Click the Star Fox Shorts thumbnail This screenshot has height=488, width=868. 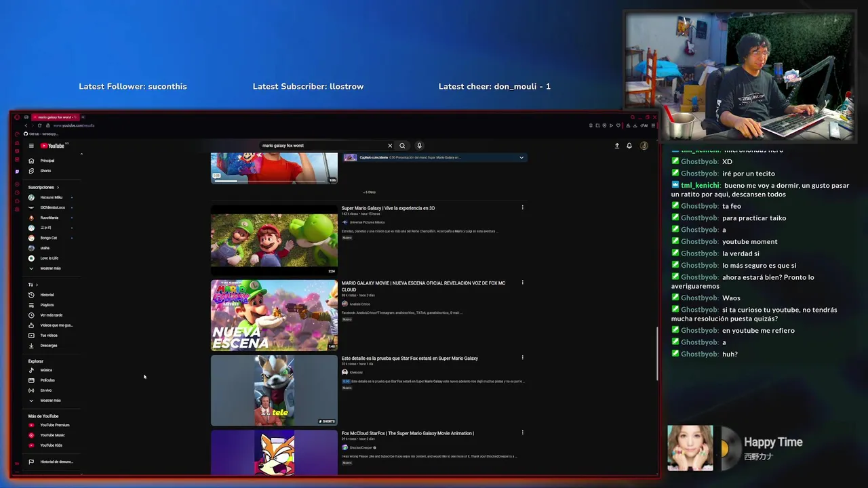tap(274, 390)
